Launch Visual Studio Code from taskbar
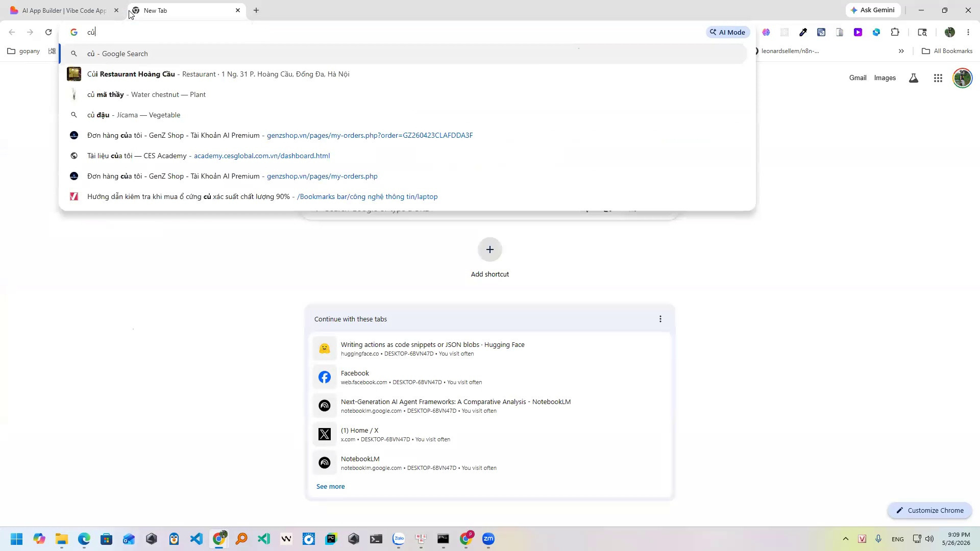 click(x=197, y=539)
